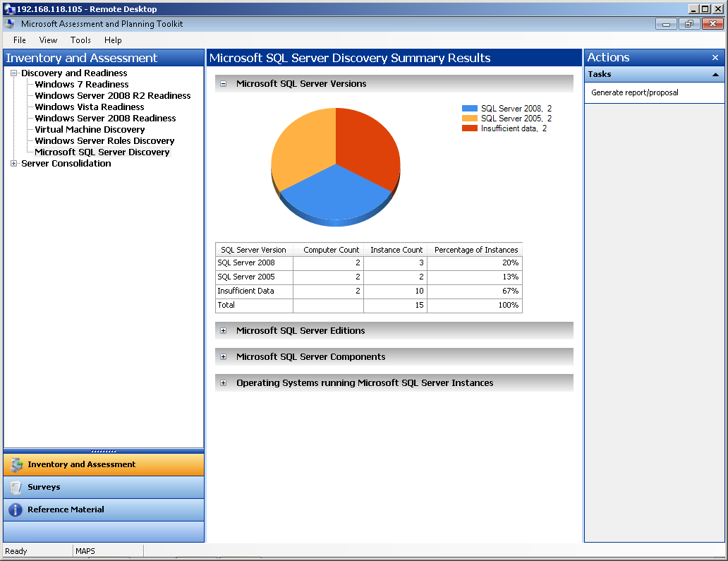Open the Tools menu

80,40
